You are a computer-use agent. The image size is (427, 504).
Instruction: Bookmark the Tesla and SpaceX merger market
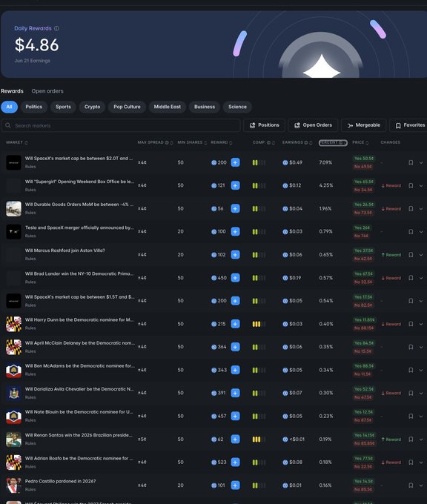[x=411, y=231]
